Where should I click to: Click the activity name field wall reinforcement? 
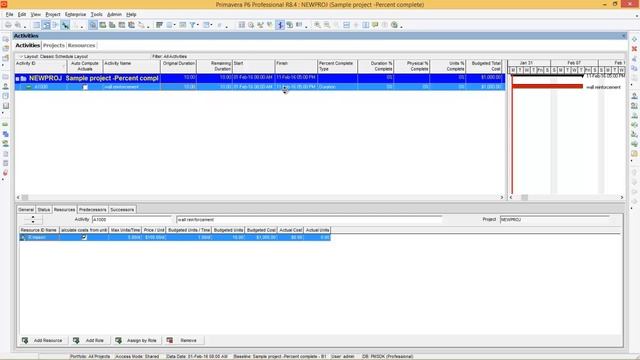(309, 220)
